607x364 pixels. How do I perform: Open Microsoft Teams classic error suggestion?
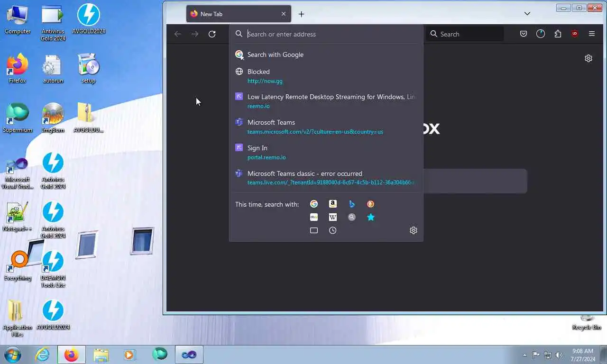tap(326, 178)
